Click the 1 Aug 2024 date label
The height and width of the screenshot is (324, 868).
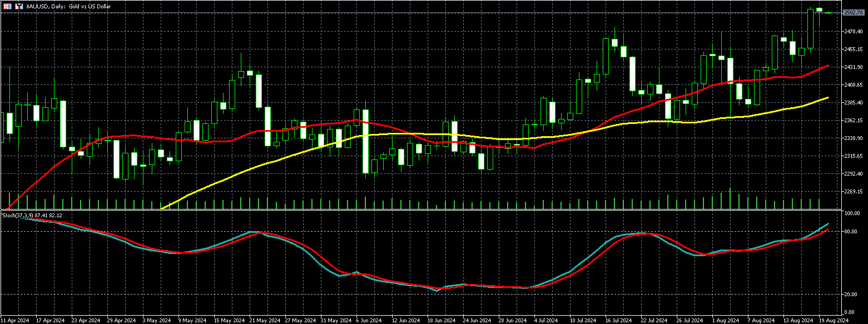point(726,321)
